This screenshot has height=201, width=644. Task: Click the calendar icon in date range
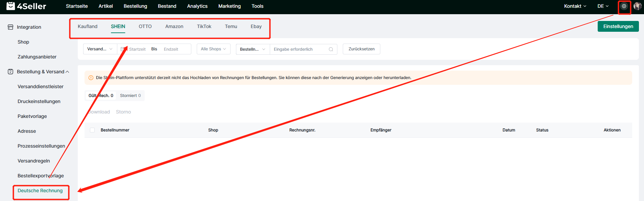tap(123, 49)
